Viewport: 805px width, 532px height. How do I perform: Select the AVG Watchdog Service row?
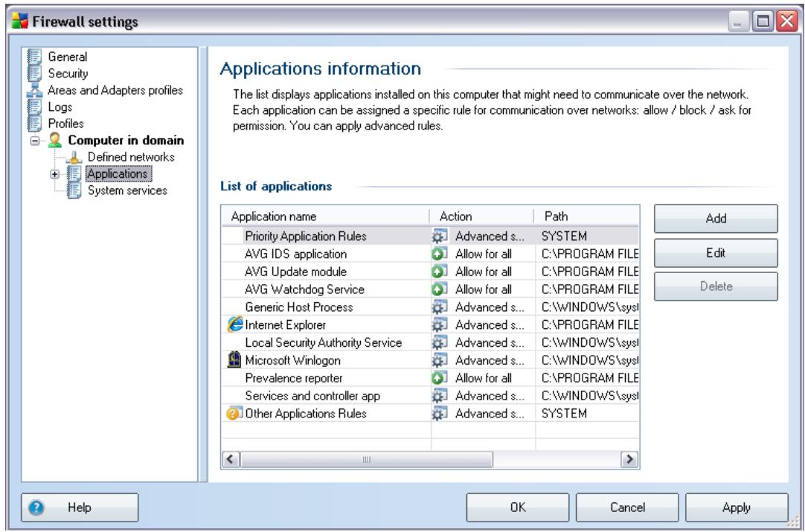pos(430,289)
